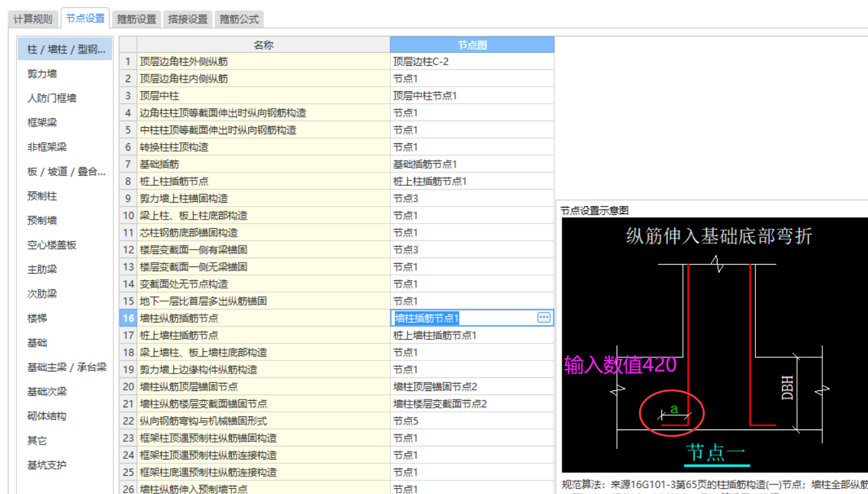Select the 墙柱楼层变截面节点2 cell
The image size is (868, 494).
[x=472, y=403]
